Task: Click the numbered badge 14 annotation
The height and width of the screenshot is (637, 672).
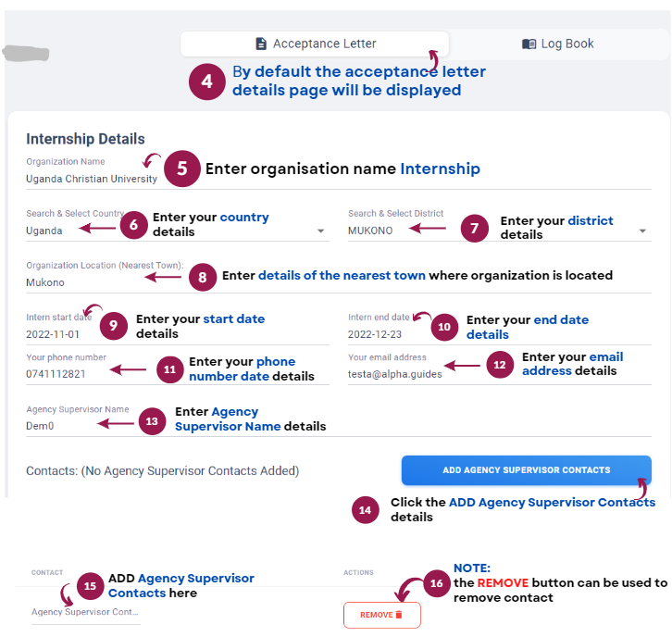Action: 365,510
